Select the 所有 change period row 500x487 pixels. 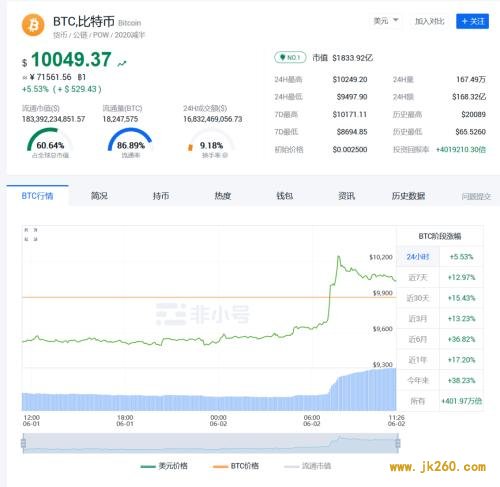[x=440, y=401]
